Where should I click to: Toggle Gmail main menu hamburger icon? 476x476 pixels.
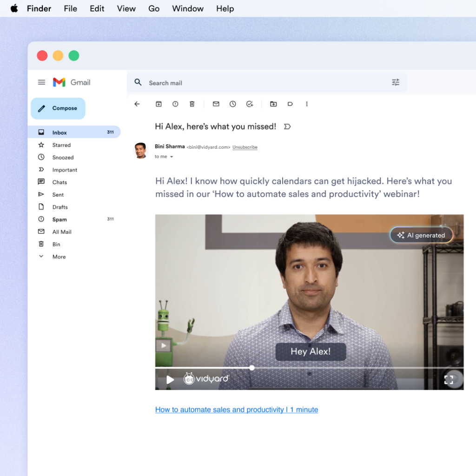[41, 82]
